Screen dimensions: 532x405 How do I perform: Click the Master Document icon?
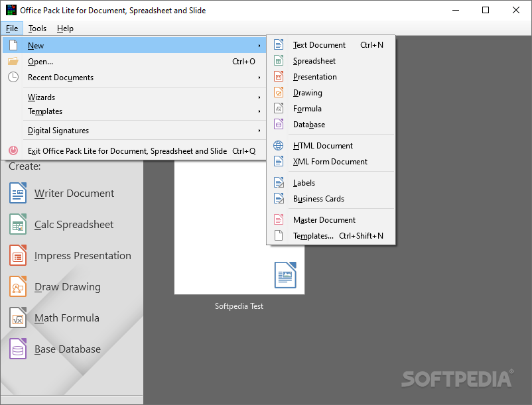click(279, 219)
